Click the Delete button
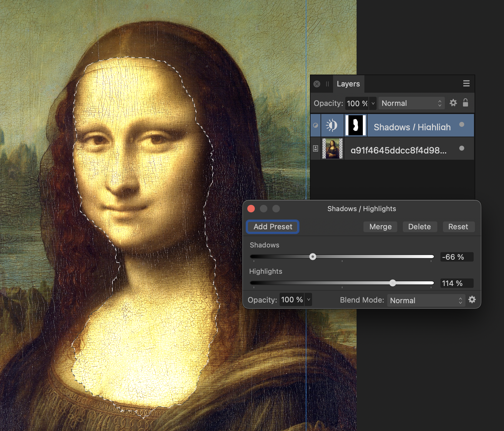The width and height of the screenshot is (504, 431). [419, 227]
